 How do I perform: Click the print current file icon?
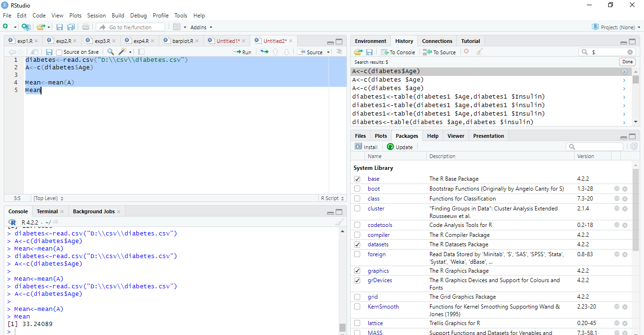pos(86,27)
